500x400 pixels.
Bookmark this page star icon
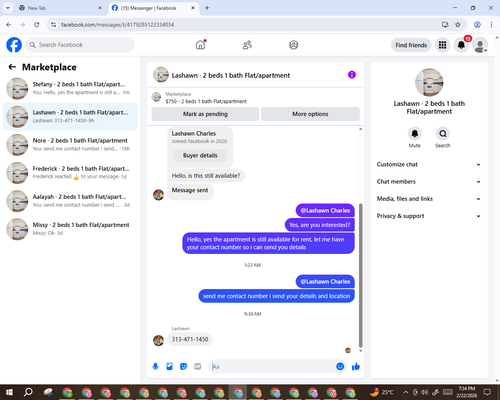tap(458, 25)
